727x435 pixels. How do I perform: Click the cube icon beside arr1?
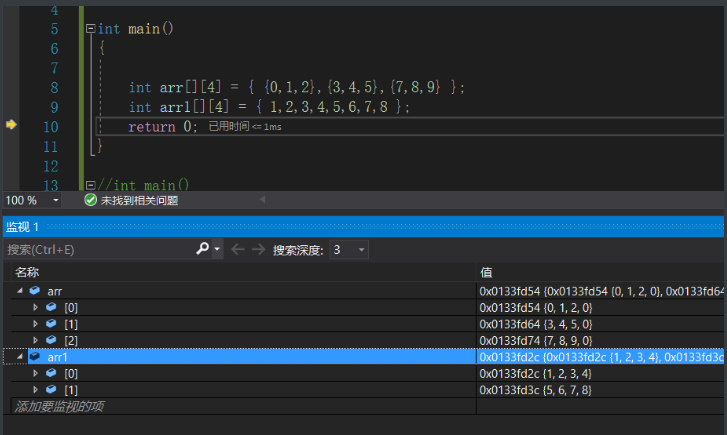pos(35,357)
